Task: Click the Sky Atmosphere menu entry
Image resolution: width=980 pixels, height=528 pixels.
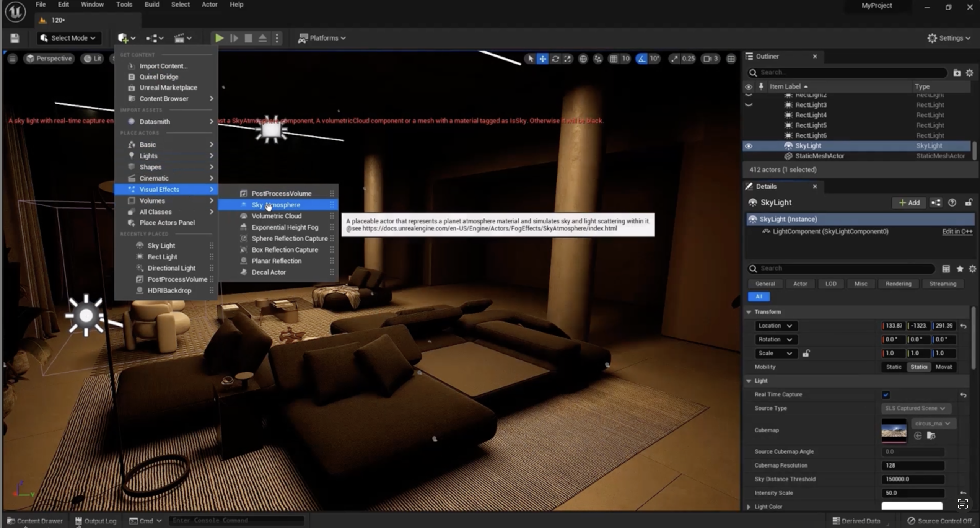Action: point(276,205)
